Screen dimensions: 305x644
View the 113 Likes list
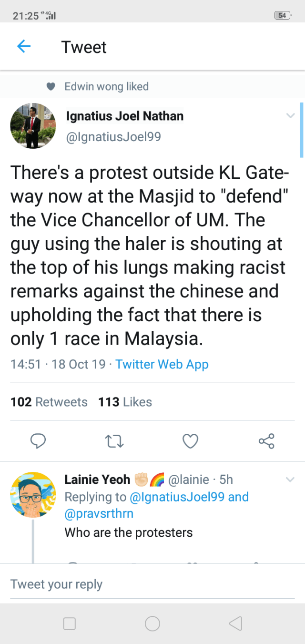pos(125,402)
